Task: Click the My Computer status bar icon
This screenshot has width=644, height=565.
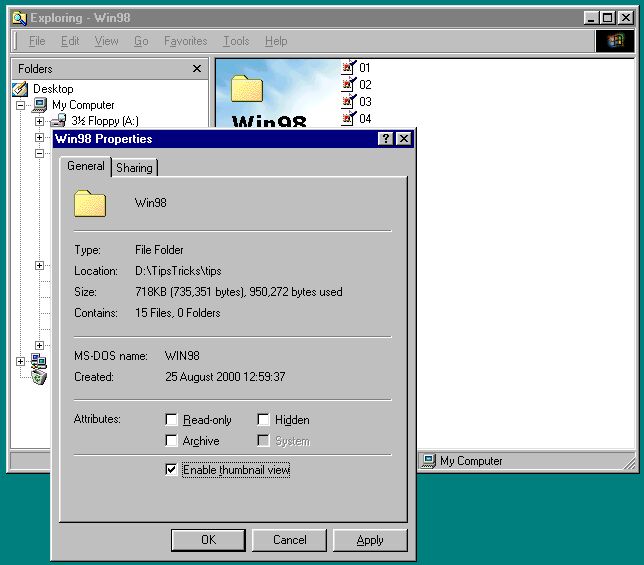Action: point(428,461)
